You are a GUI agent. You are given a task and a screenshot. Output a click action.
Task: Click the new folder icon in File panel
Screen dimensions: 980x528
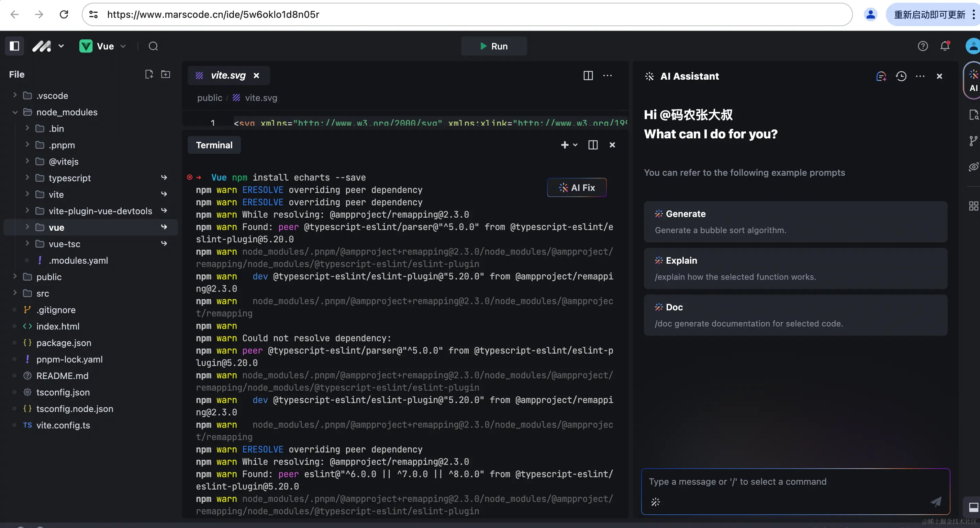pos(166,74)
